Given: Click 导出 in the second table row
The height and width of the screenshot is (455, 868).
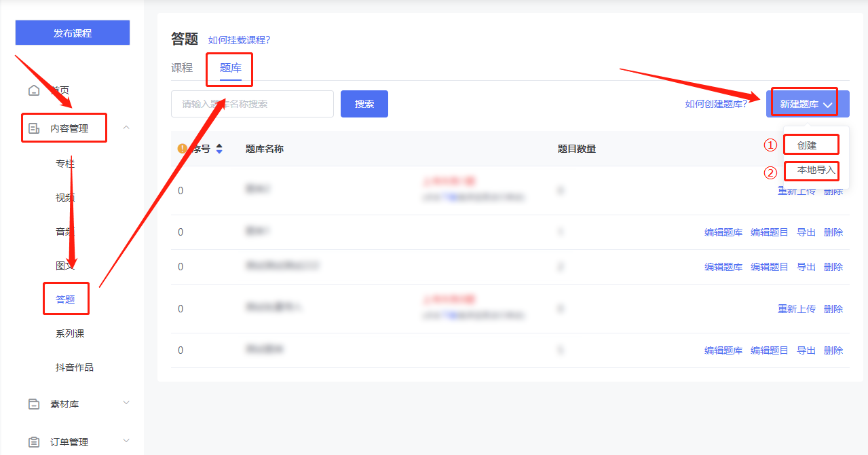Looking at the screenshot, I should 806,232.
